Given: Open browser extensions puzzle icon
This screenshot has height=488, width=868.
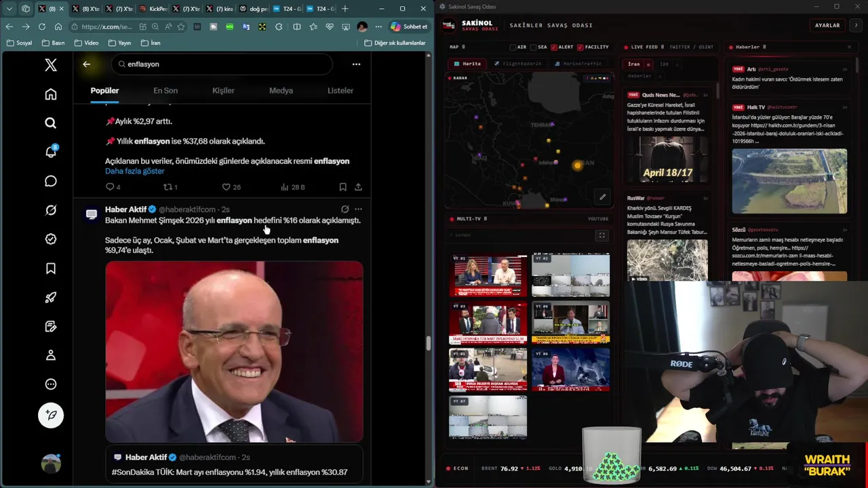Looking at the screenshot, I should [279, 26].
